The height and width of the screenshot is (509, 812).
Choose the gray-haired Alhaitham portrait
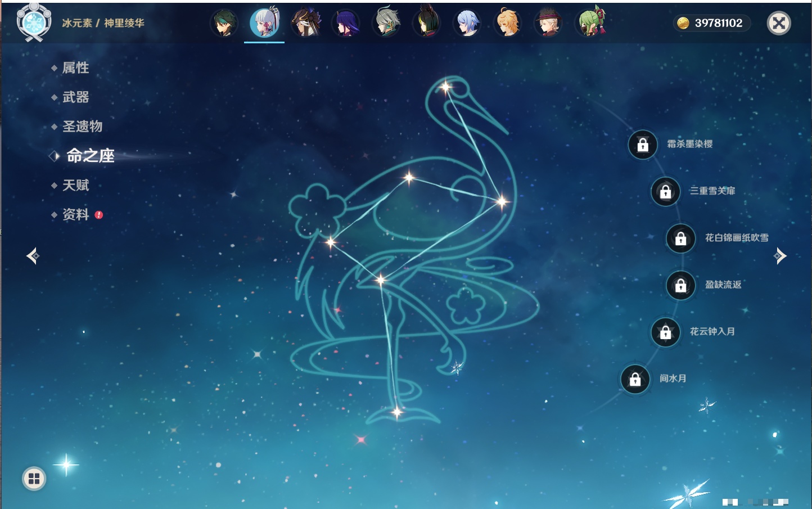[386, 24]
